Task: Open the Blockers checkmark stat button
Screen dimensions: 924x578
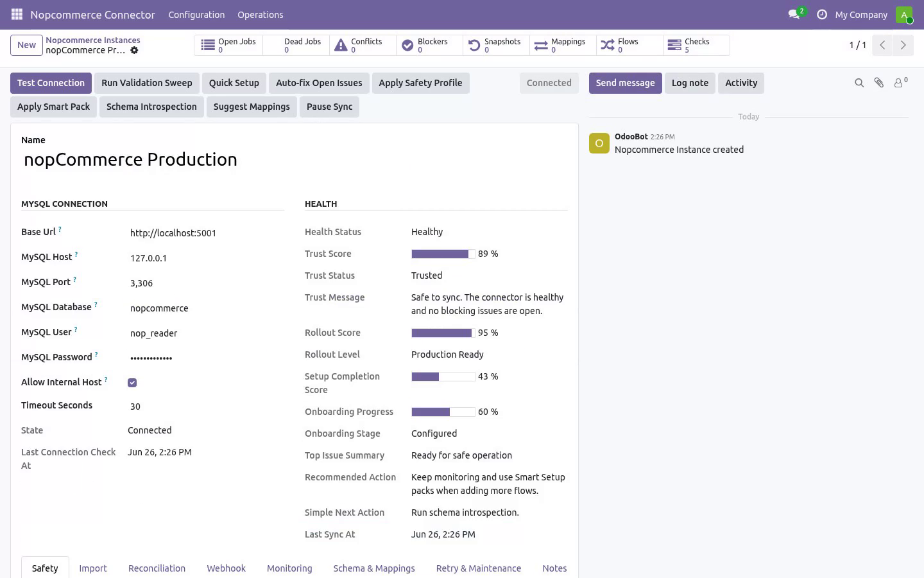Action: (429, 45)
